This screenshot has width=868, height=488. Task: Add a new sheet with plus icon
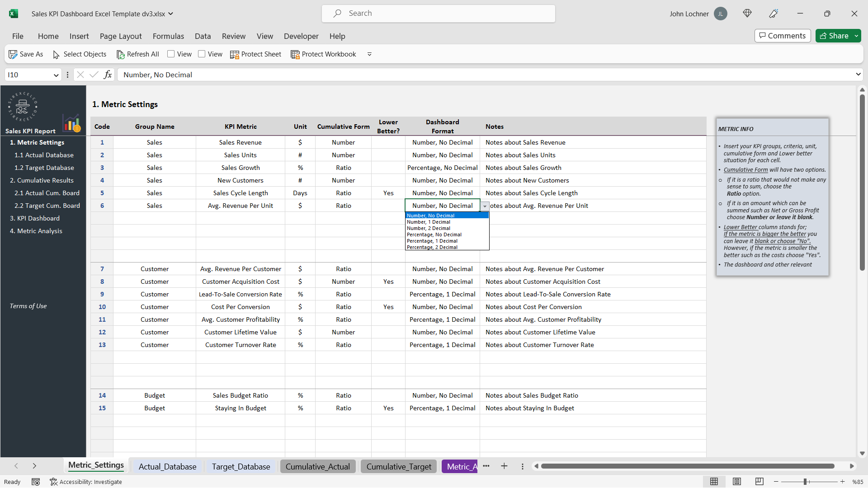point(504,466)
